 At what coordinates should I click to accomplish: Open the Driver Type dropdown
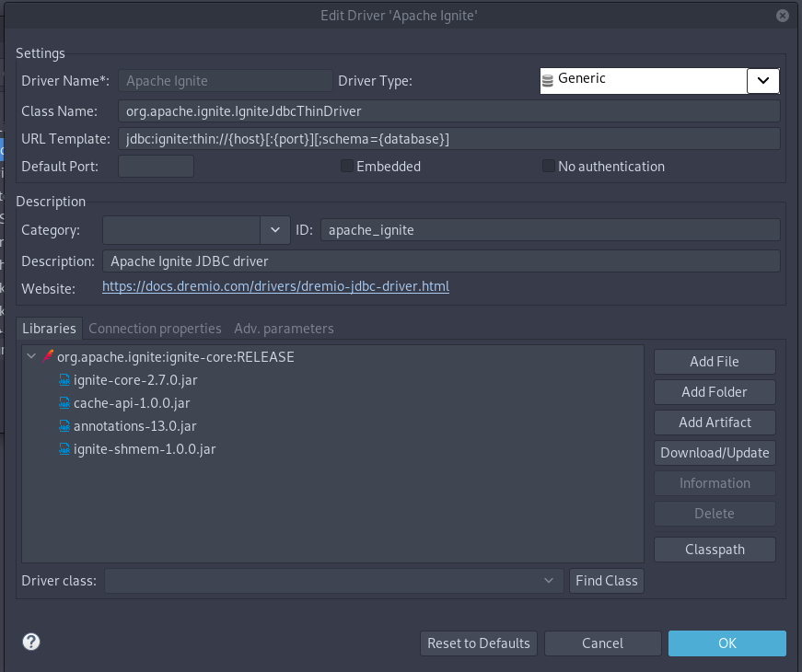pos(763,80)
